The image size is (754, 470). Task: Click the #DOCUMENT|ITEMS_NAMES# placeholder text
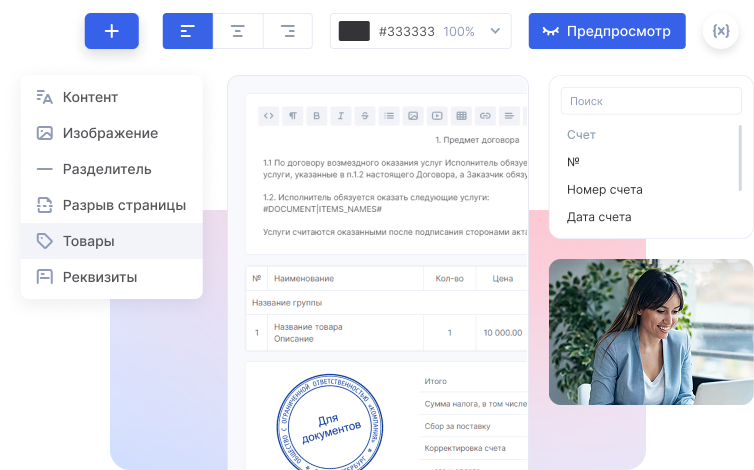322,209
